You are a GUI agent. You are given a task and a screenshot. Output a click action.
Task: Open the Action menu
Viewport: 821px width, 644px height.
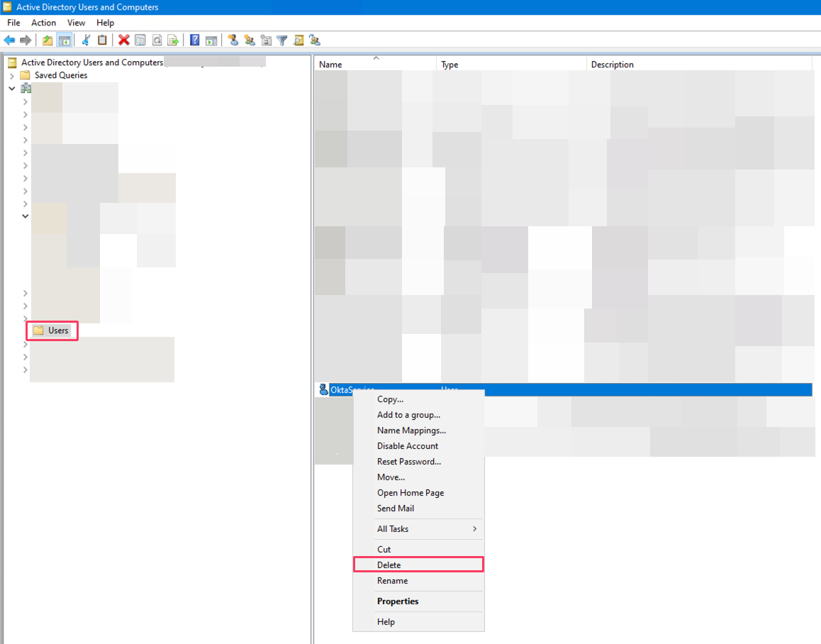coord(43,23)
